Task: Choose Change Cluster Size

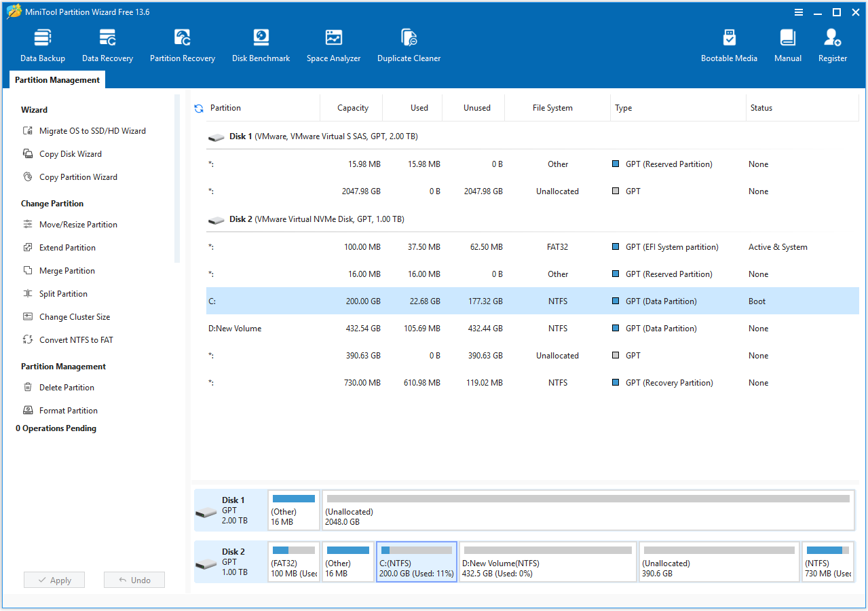Action: 66,317
